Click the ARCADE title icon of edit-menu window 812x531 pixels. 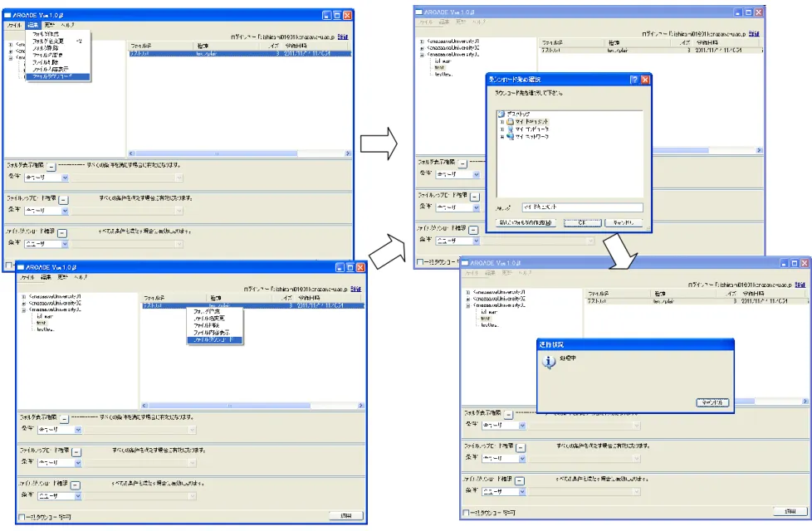(7, 16)
